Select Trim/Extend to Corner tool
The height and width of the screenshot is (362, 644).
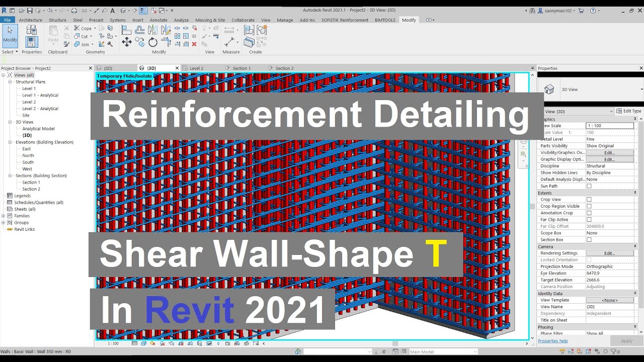(166, 42)
